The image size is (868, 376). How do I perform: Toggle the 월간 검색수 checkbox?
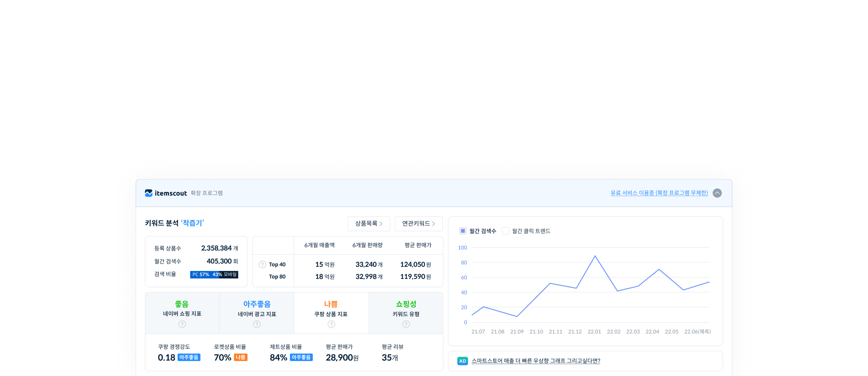[x=463, y=231]
